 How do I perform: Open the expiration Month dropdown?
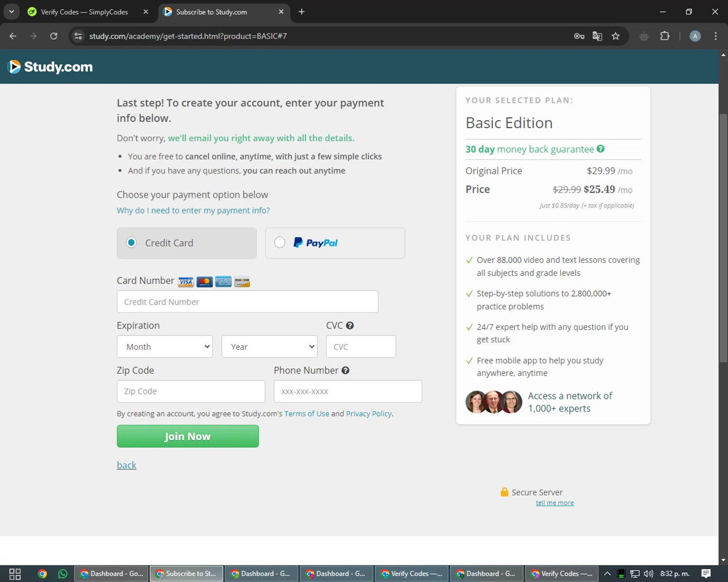click(165, 347)
